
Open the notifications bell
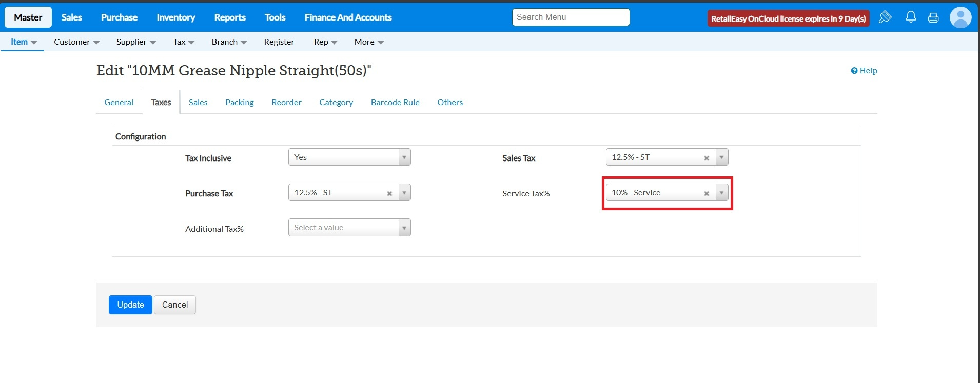(911, 17)
